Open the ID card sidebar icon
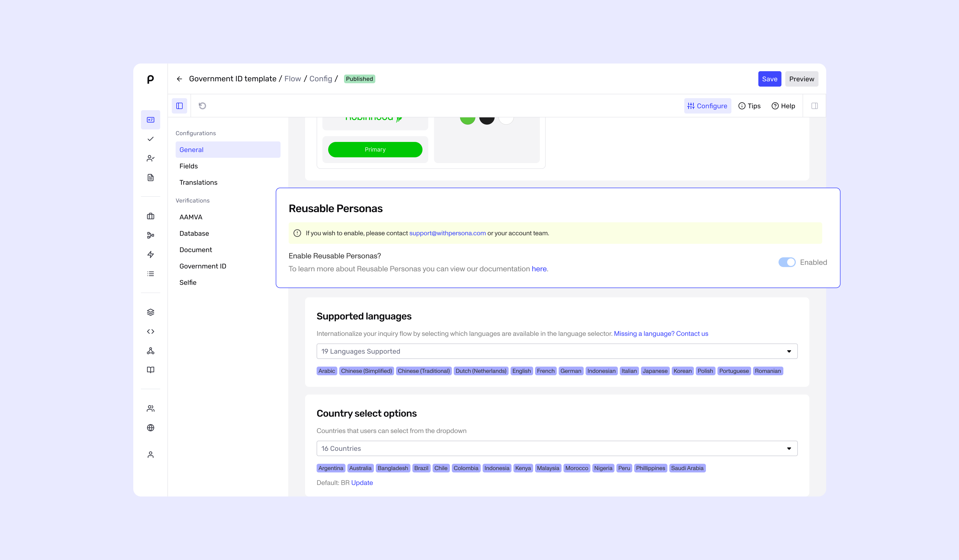The image size is (959, 560). [x=150, y=120]
